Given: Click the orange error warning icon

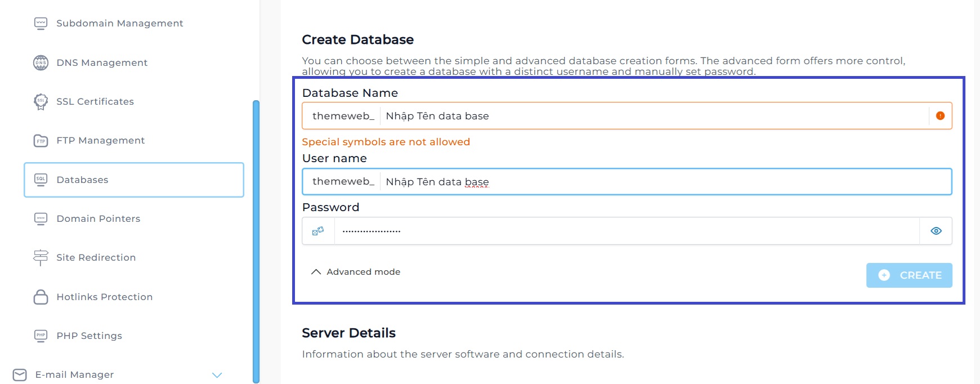Looking at the screenshot, I should [x=940, y=116].
